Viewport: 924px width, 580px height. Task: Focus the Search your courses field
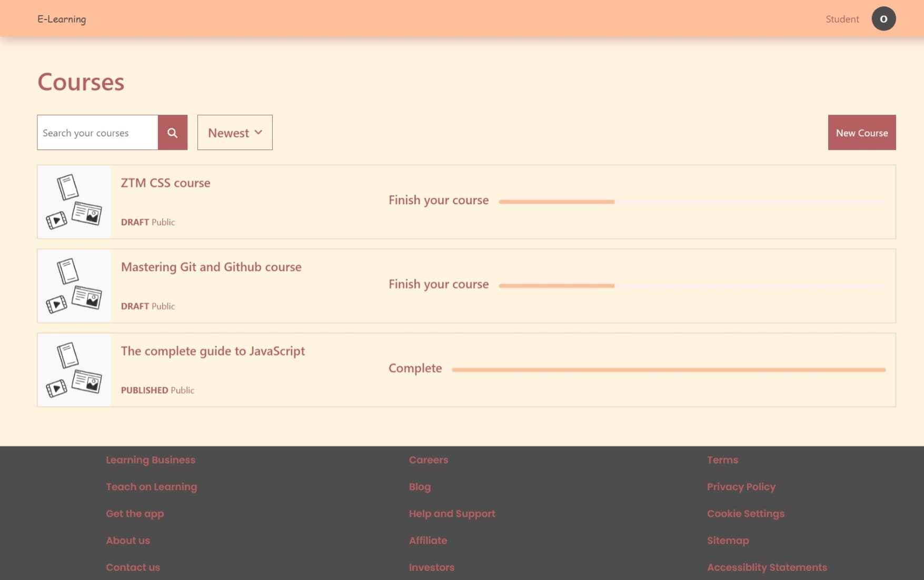coord(98,133)
